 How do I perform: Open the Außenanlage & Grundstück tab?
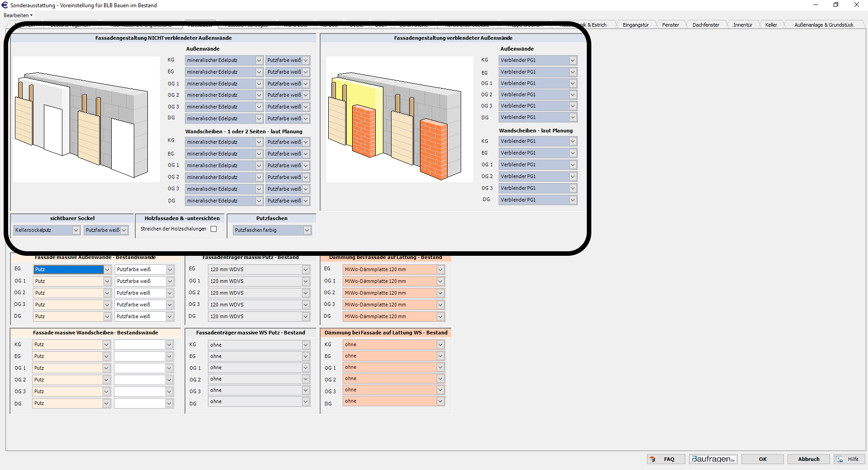pos(823,25)
